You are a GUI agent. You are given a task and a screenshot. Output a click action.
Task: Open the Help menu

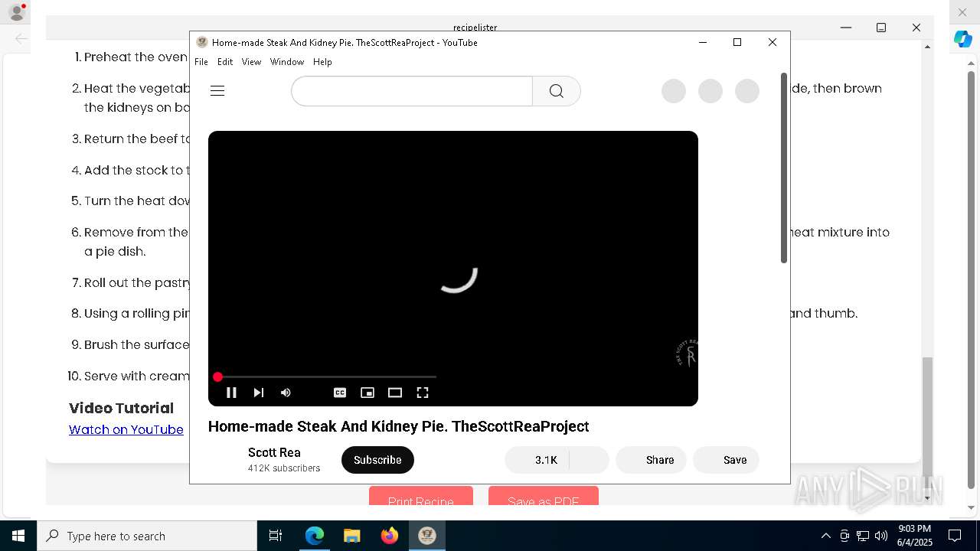pyautogui.click(x=322, y=62)
